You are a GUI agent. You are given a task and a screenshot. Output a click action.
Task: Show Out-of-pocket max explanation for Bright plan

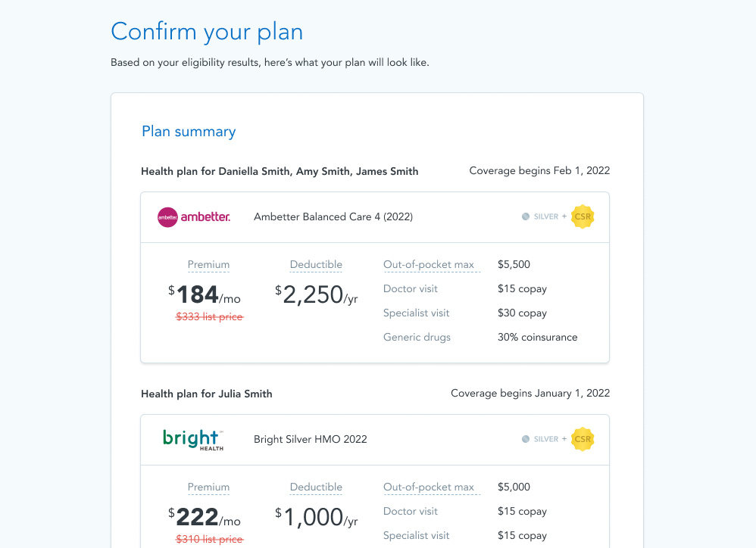pos(429,487)
